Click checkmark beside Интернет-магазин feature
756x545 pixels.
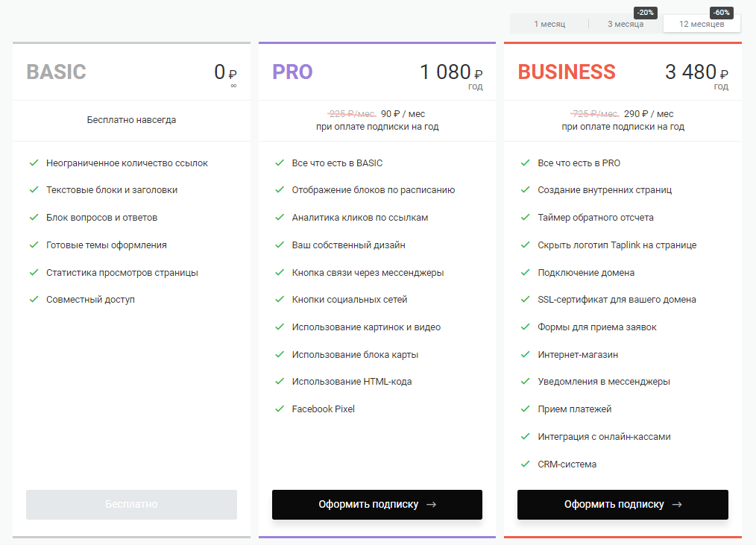(525, 354)
